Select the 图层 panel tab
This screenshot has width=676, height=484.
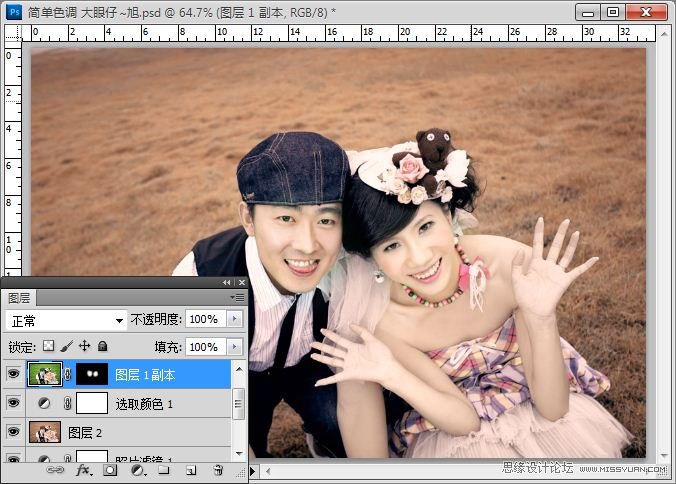tap(19, 298)
